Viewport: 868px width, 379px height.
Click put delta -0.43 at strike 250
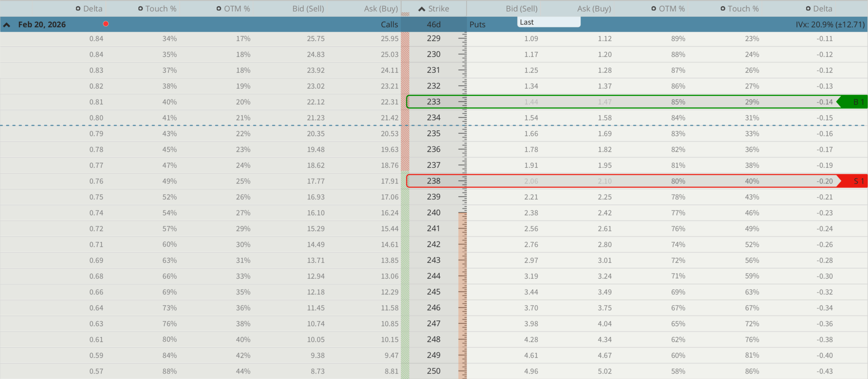(825, 371)
